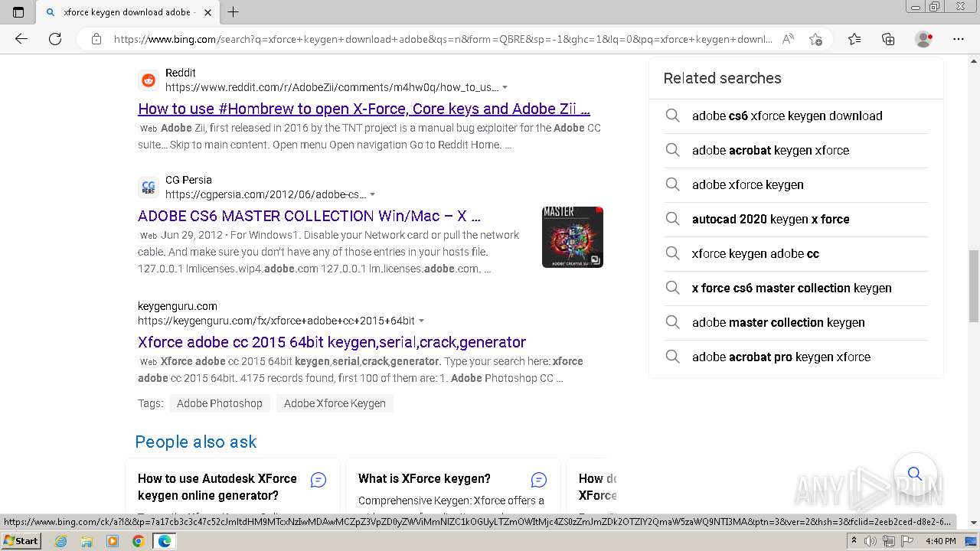View site information lock icon

(96, 39)
